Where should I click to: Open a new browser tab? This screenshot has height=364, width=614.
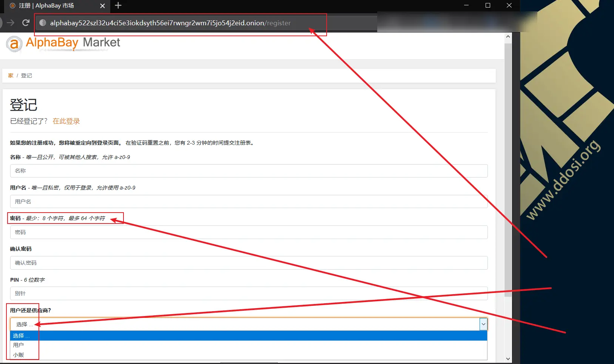[x=118, y=5]
